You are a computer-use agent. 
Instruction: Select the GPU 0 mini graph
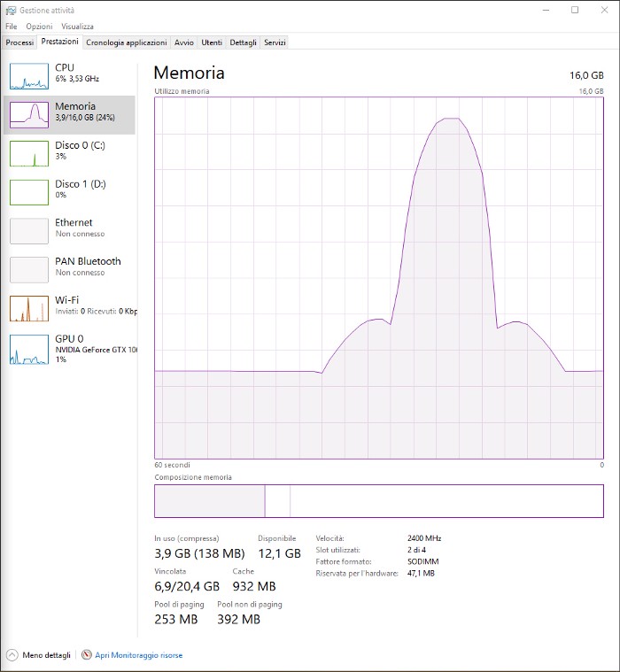pyautogui.click(x=29, y=350)
